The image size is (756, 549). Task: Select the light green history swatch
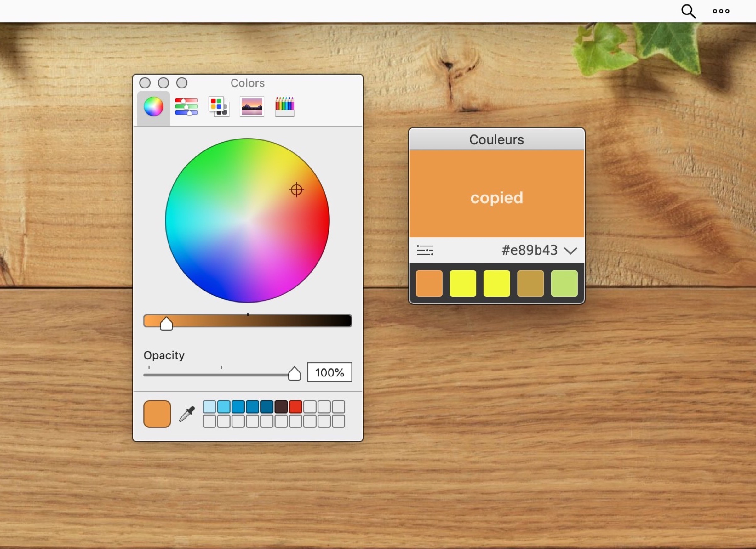click(x=564, y=284)
